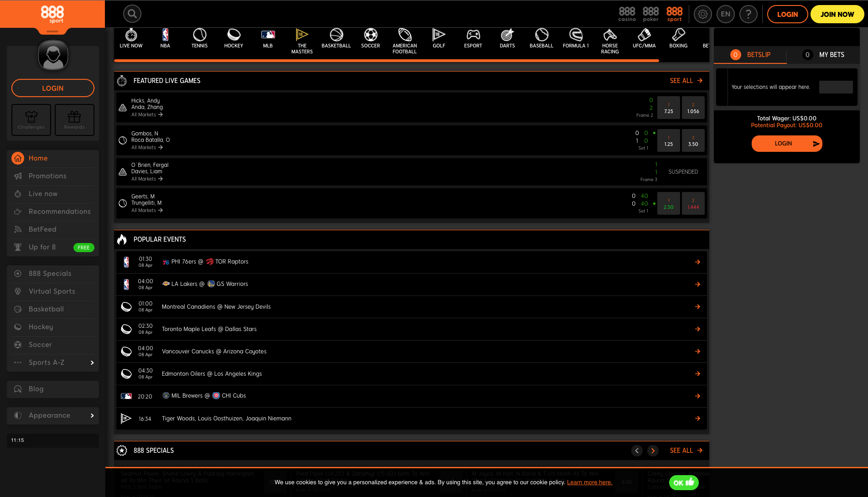Click header LOGIN button
The width and height of the screenshot is (868, 497).
click(x=787, y=14)
